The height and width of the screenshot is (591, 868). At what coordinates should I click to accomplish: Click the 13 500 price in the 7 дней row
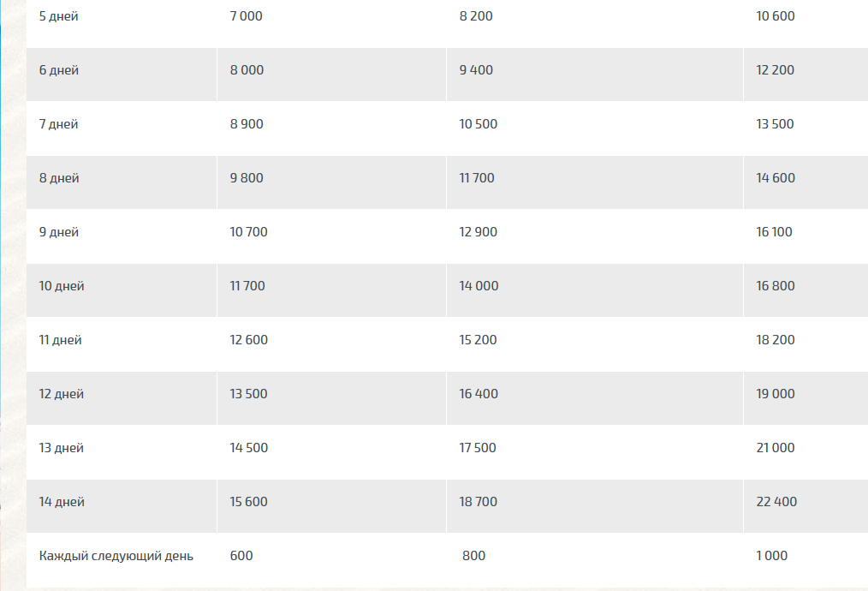tap(775, 124)
